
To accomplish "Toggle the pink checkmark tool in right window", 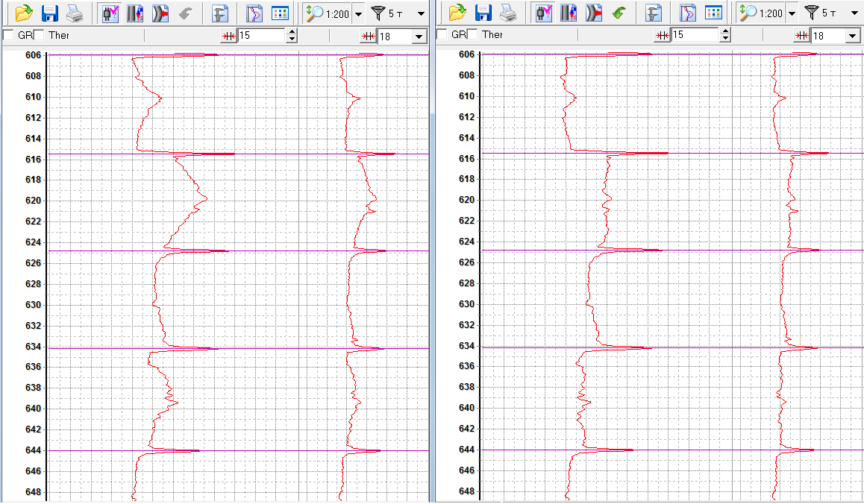I will click(544, 13).
